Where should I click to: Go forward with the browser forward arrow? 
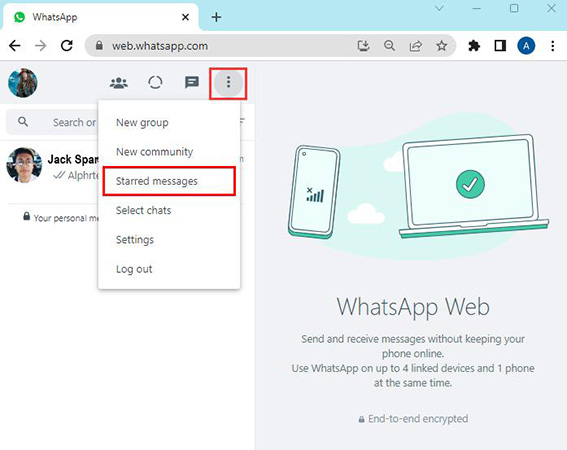pyautogui.click(x=40, y=46)
